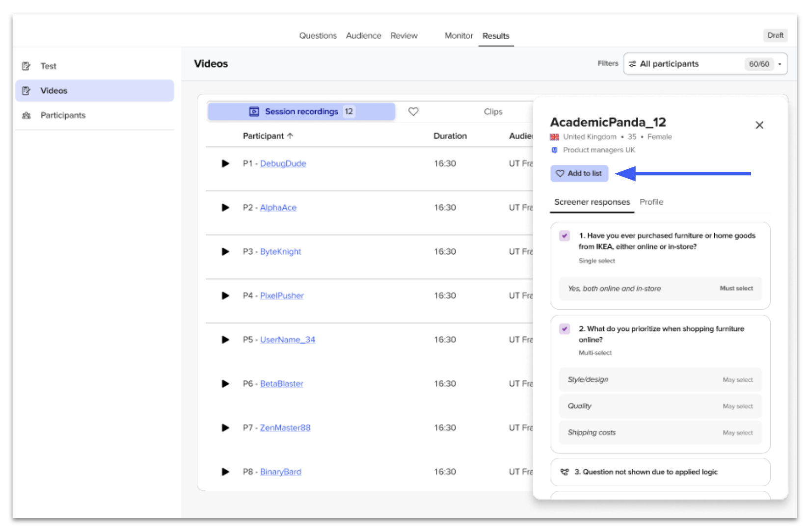Toggle checkbox for question 2 prioritize shopping
The width and height of the screenshot is (809, 532).
[565, 329]
